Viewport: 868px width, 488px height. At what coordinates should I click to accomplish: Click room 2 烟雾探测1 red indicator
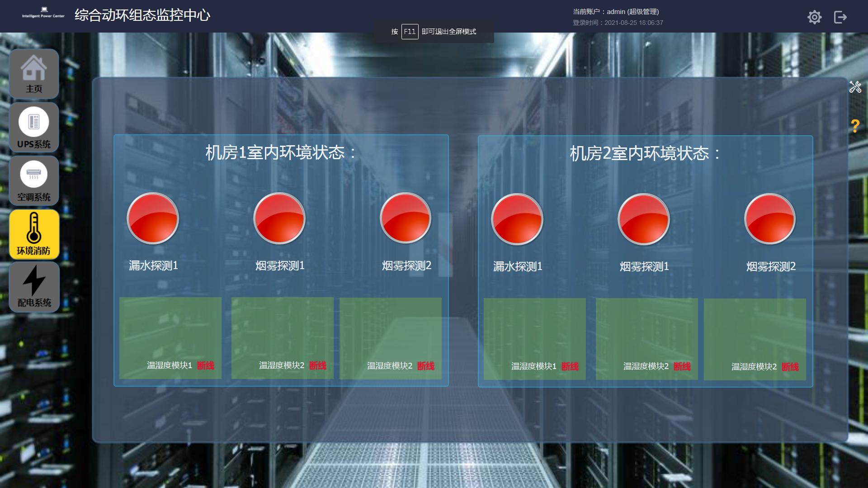(644, 219)
